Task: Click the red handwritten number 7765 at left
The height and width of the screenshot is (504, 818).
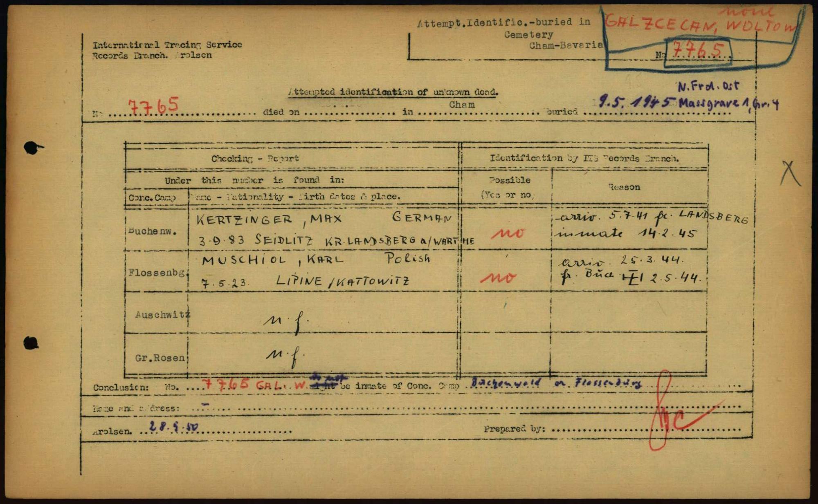Action: pyautogui.click(x=154, y=106)
